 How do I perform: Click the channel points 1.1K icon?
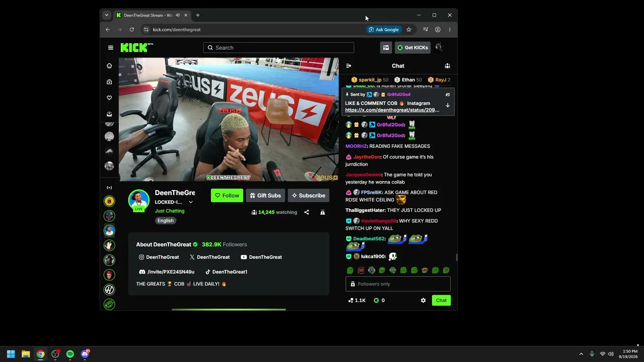pyautogui.click(x=357, y=301)
